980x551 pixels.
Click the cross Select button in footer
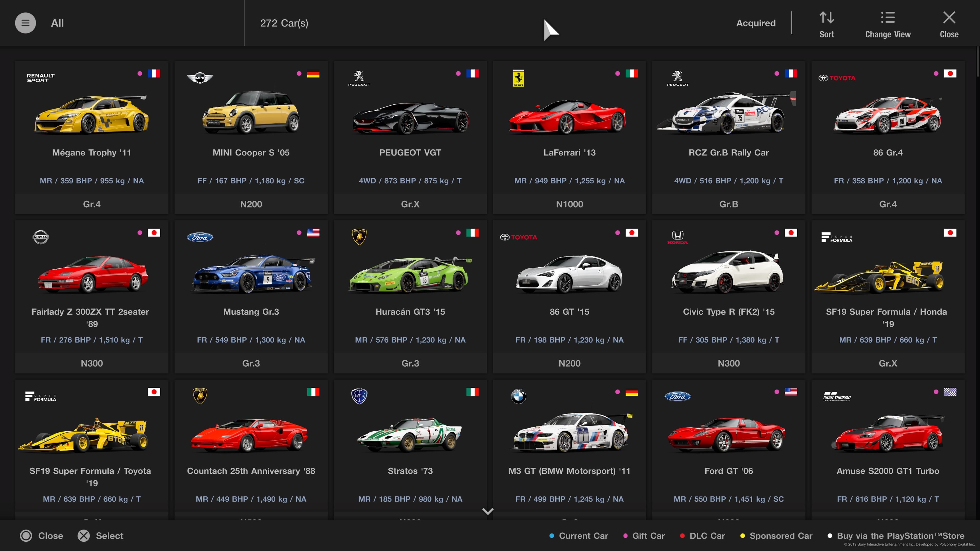pyautogui.click(x=101, y=535)
